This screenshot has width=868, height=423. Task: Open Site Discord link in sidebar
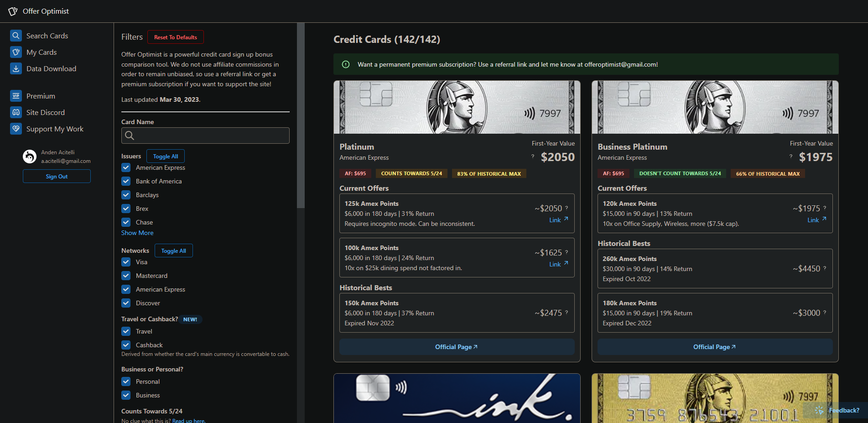point(46,112)
